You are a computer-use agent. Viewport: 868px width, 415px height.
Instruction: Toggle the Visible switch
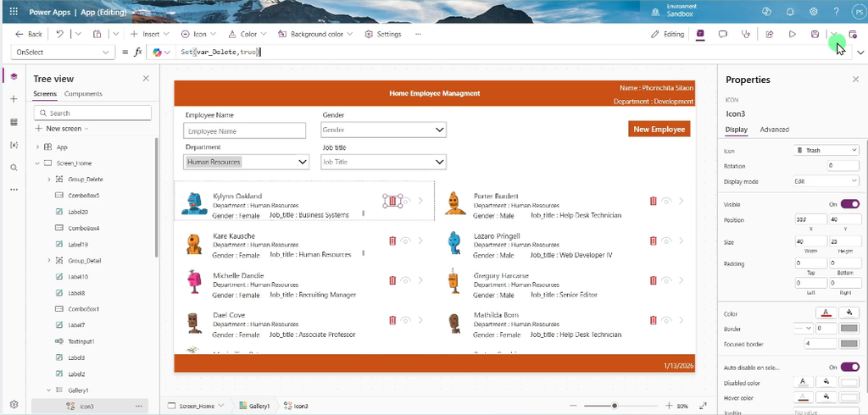click(x=849, y=204)
